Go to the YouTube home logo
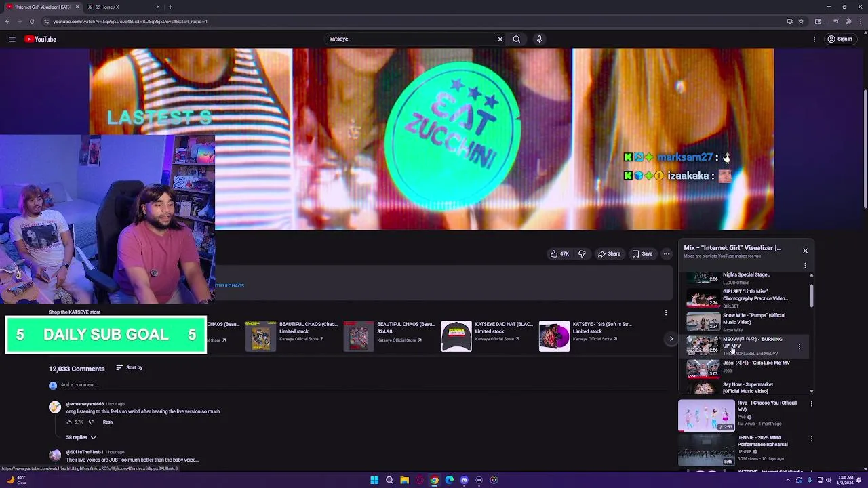868x488 pixels. point(41,39)
